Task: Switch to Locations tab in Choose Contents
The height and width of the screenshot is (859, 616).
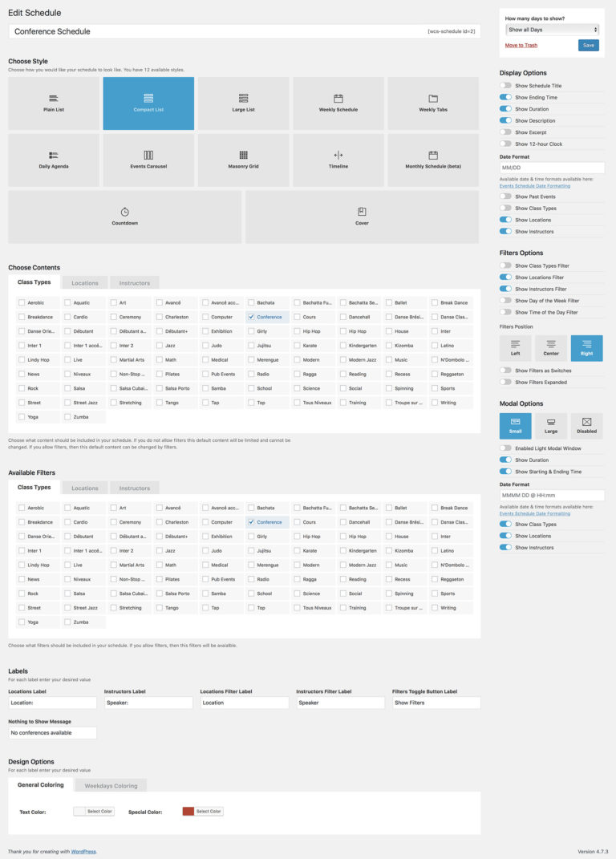Action: (x=85, y=283)
